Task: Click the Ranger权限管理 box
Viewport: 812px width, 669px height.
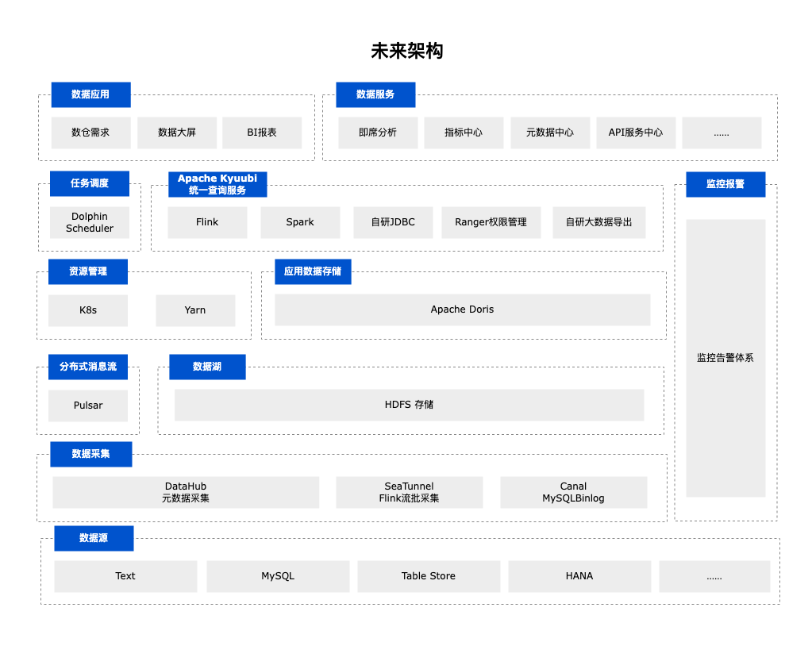Action: [x=491, y=222]
